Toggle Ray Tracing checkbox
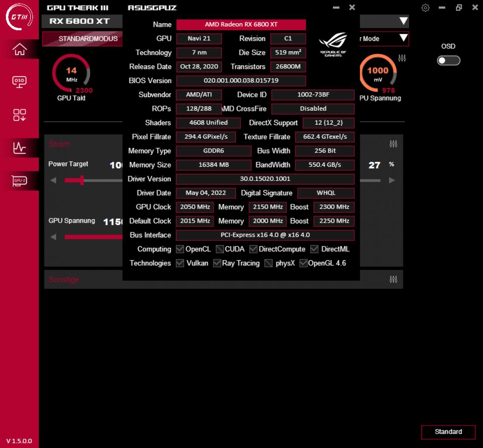The width and height of the screenshot is (483, 448). coord(217,263)
